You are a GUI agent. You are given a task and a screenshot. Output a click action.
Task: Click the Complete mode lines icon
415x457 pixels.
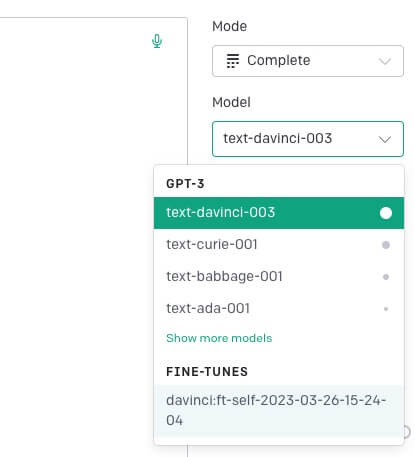[233, 61]
